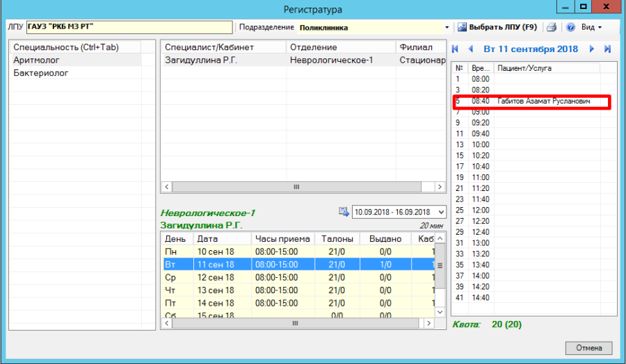The image size is (626, 364).
Task: Click the Отделение column header
Action: tap(341, 47)
